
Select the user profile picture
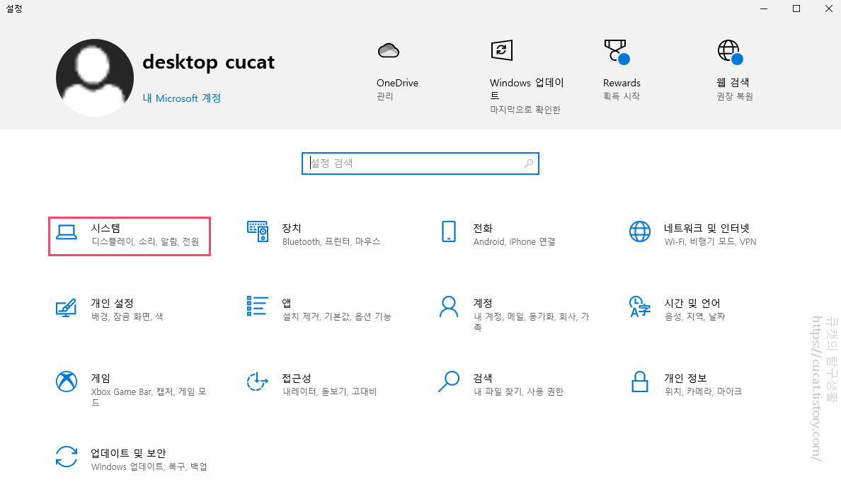pos(94,77)
